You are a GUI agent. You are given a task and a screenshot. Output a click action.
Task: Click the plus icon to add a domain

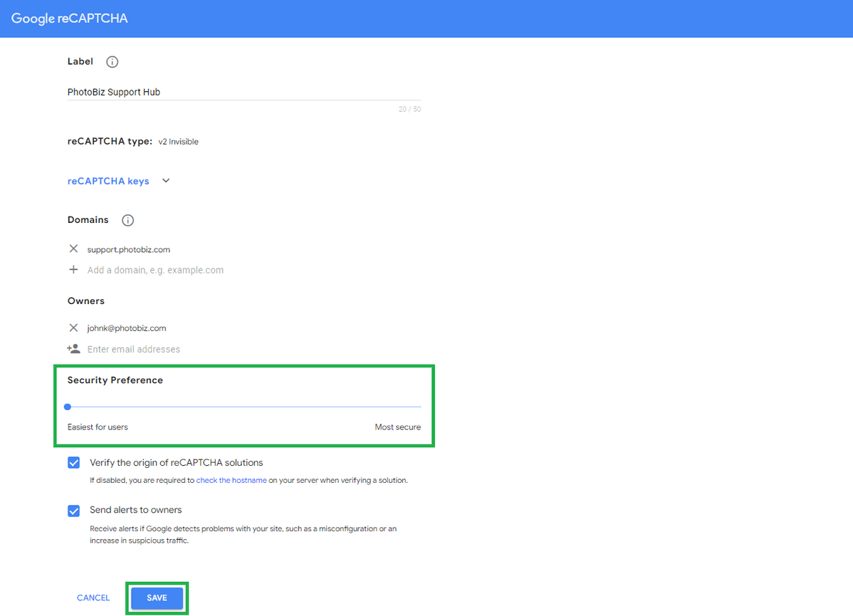[73, 270]
